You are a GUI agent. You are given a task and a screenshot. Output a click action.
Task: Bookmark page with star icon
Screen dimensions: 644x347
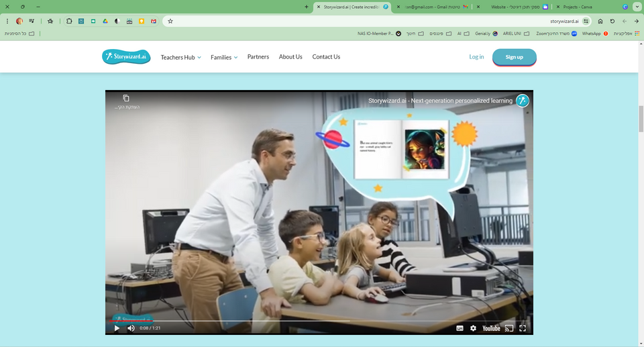click(x=170, y=21)
